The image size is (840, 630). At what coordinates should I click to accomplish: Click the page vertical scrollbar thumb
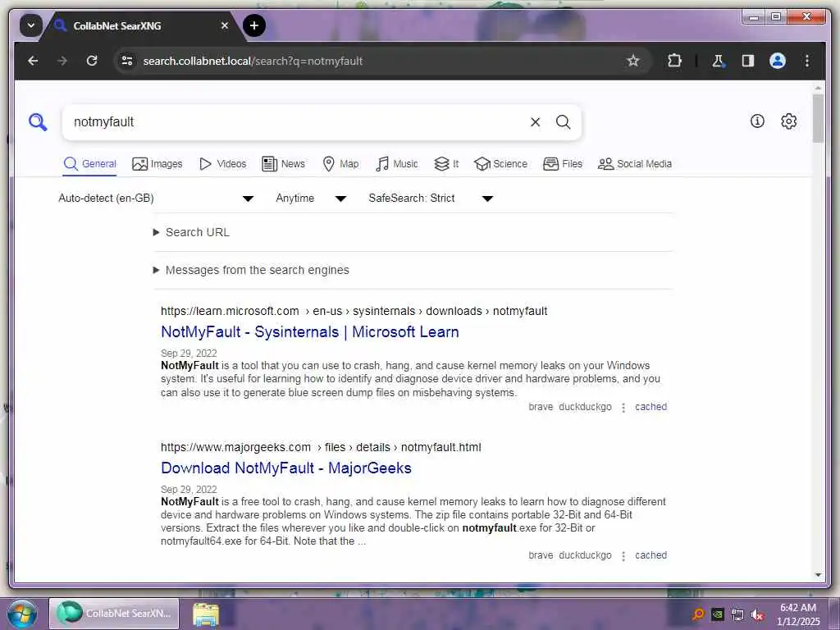pos(818,118)
